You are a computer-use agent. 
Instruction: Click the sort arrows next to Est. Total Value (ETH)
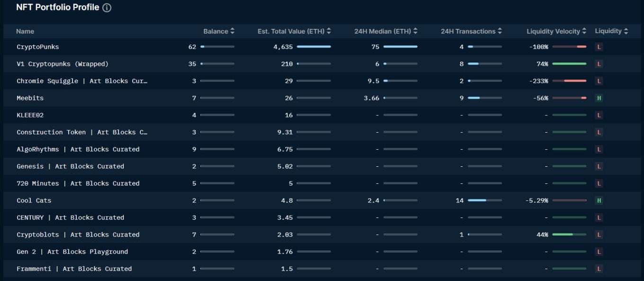(329, 31)
